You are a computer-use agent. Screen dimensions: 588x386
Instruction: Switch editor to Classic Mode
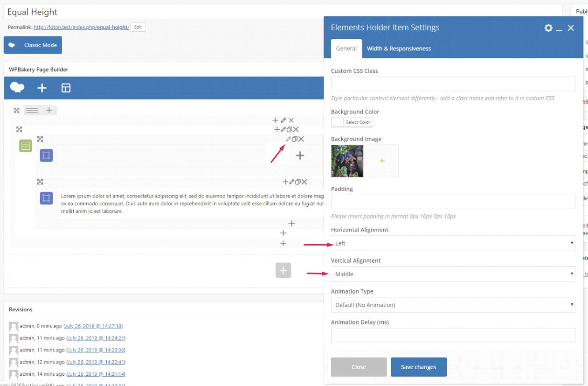point(33,45)
